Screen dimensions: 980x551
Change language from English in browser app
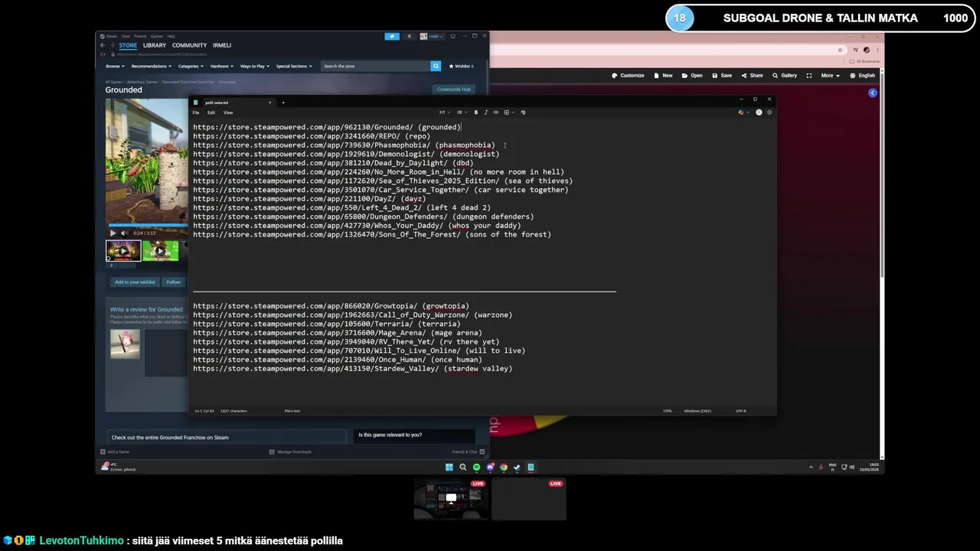[x=862, y=76]
